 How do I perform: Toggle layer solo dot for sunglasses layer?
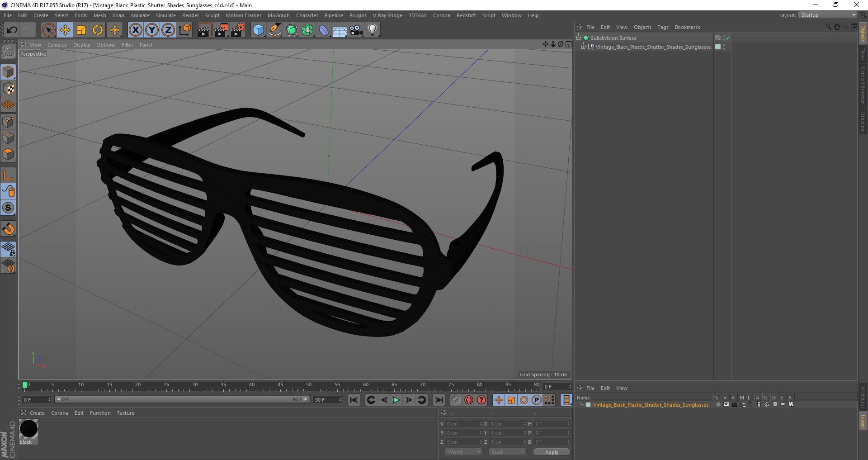tap(718, 405)
